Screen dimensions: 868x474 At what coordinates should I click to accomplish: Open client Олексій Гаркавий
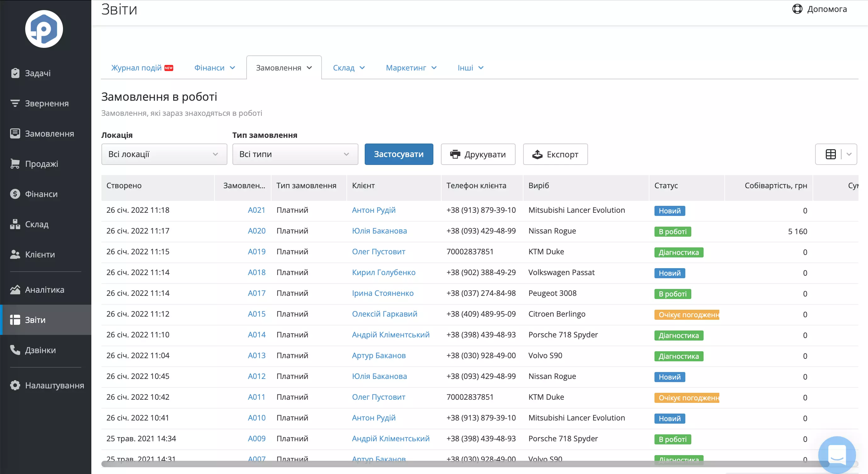[385, 314]
